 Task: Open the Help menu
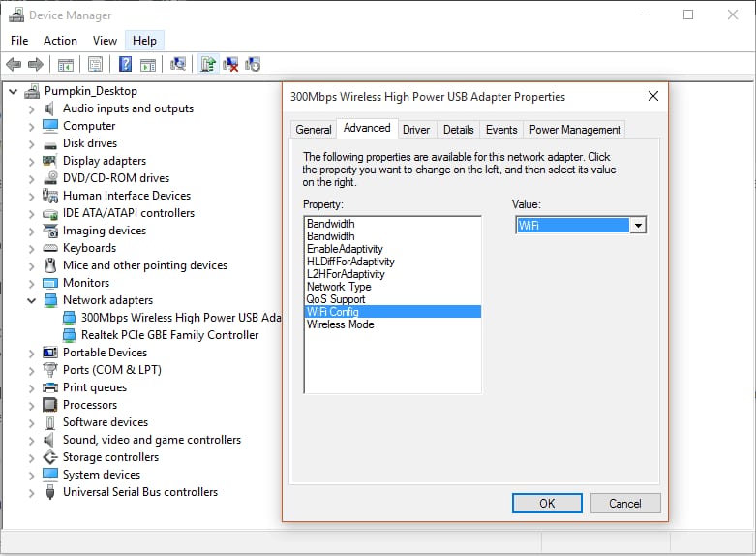144,41
